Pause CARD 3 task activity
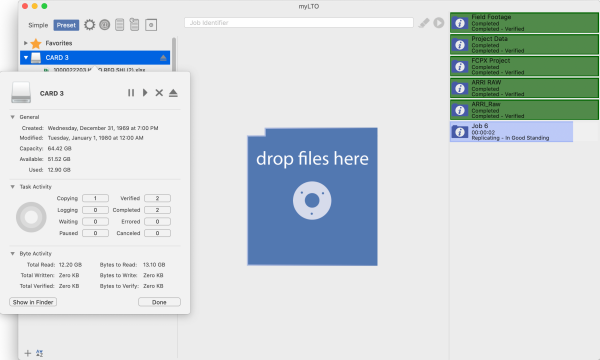Viewport: 600px width, 360px height. (x=131, y=93)
